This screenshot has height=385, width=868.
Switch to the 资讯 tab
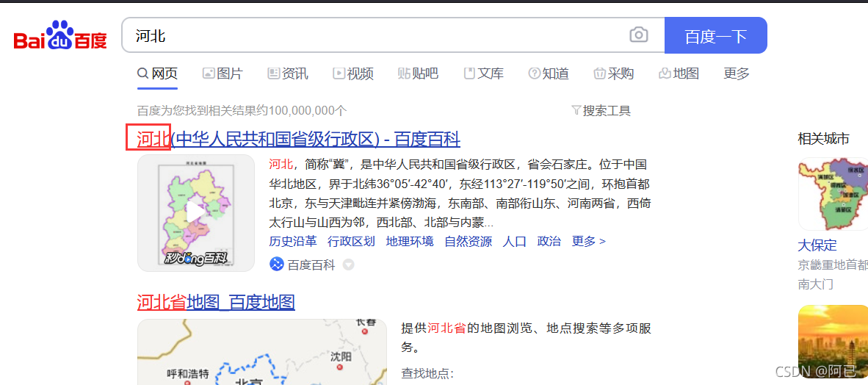tap(288, 73)
